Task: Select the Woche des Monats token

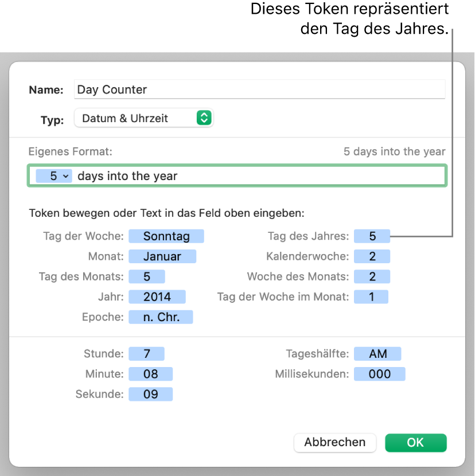Action: [372, 276]
